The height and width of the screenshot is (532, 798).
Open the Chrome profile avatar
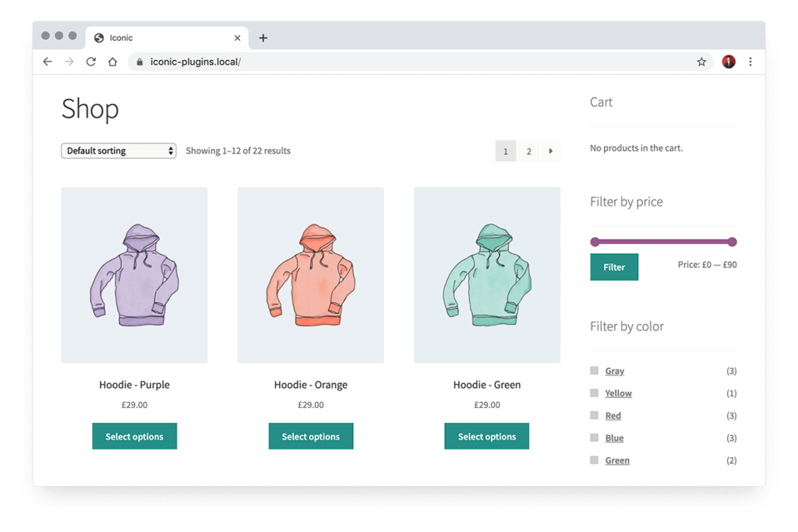click(729, 62)
